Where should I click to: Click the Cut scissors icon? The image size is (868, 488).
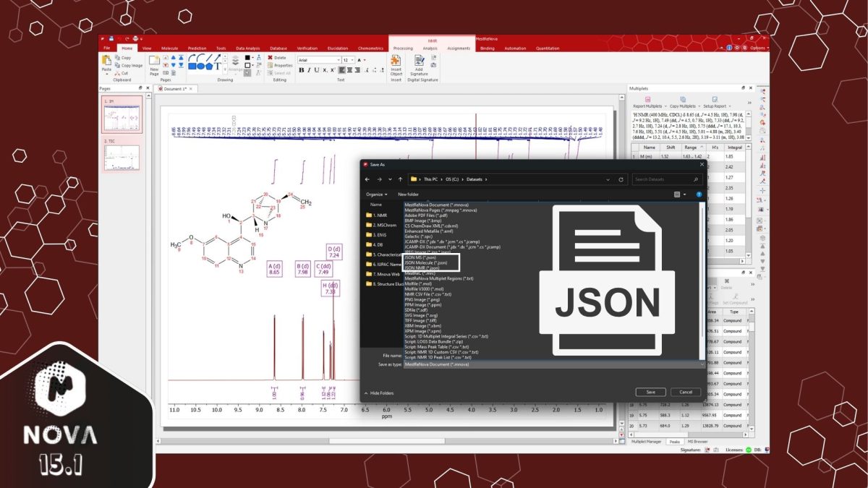coord(117,73)
